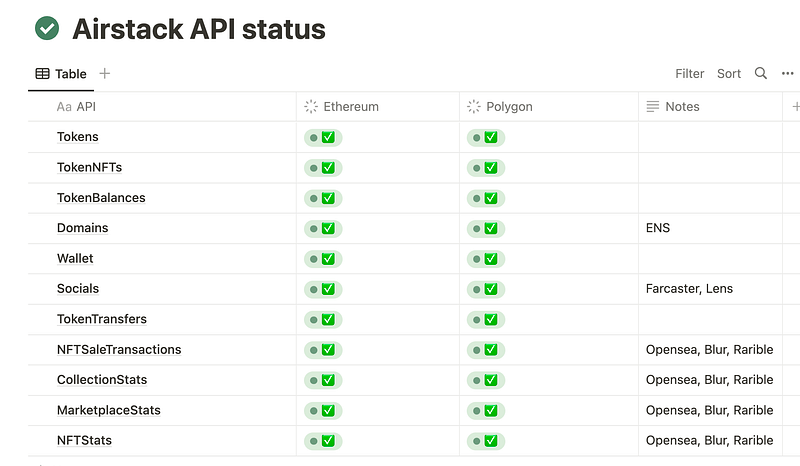This screenshot has width=800, height=466.
Task: Click the Ethereum column status icon
Action: click(x=311, y=106)
